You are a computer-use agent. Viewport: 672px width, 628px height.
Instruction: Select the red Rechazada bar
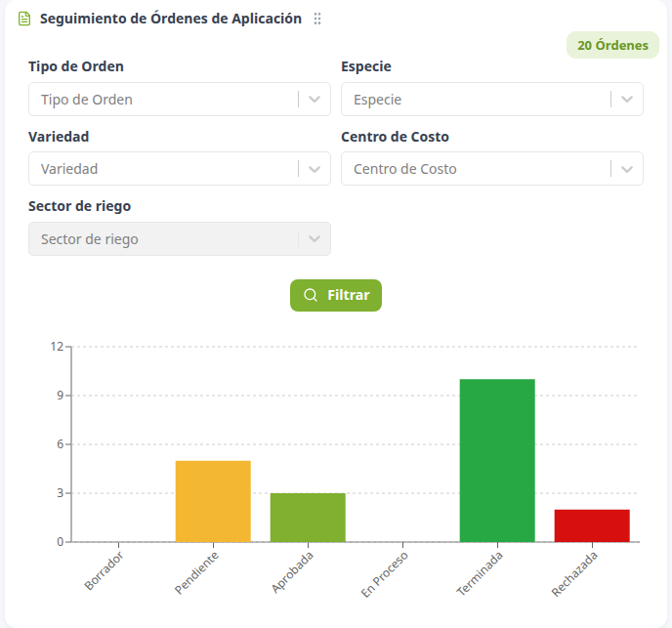coord(592,525)
